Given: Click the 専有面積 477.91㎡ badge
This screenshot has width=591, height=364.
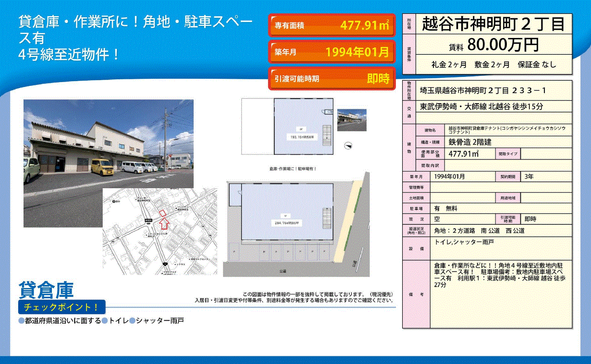Looking at the screenshot, I should click(x=331, y=26).
